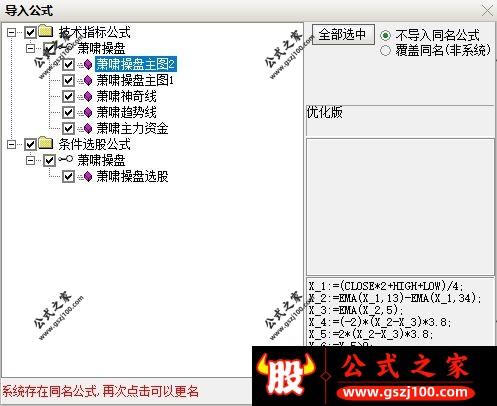Select the 不导入同名公式 radio option
Screen dimensions: 497x406
tap(385, 35)
